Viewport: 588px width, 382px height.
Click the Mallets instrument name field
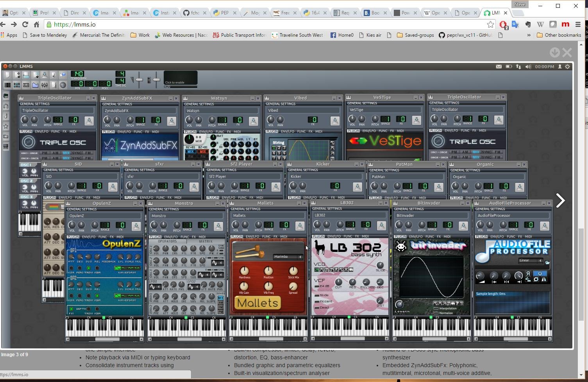[268, 215]
